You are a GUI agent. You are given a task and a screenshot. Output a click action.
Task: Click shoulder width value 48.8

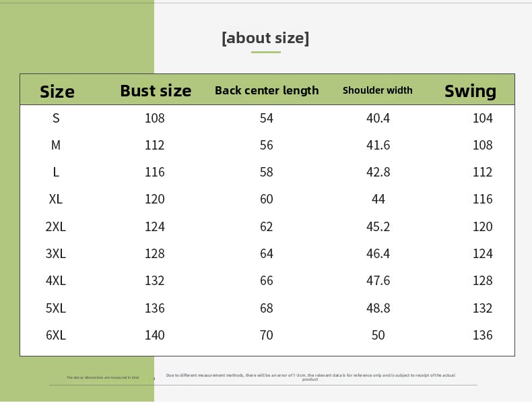pos(378,308)
